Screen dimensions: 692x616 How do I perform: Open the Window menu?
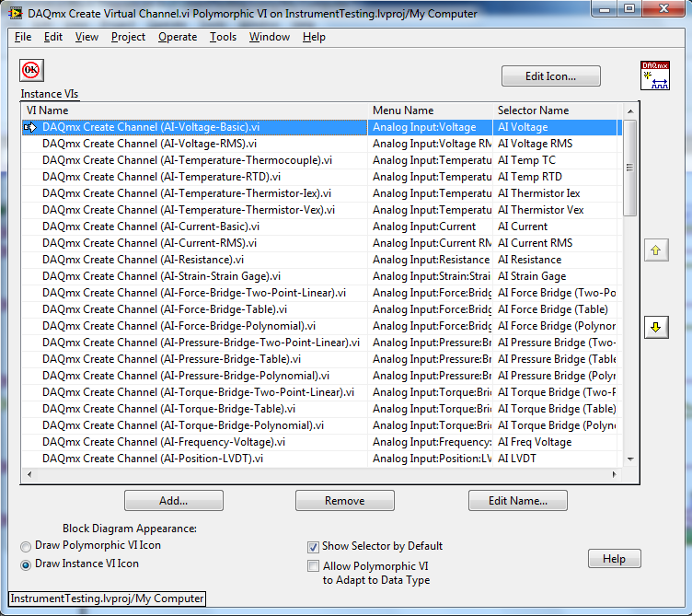[x=270, y=37]
